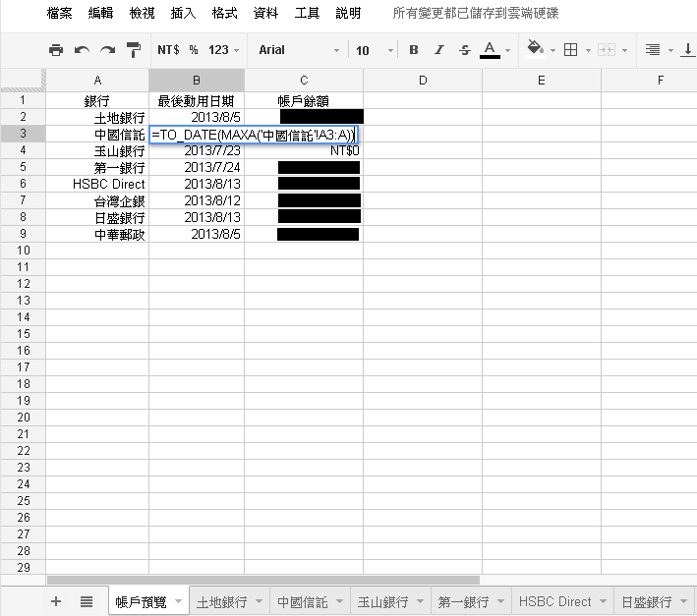This screenshot has width=697, height=616.
Task: Expand the borders dropdown arrow
Action: click(588, 51)
